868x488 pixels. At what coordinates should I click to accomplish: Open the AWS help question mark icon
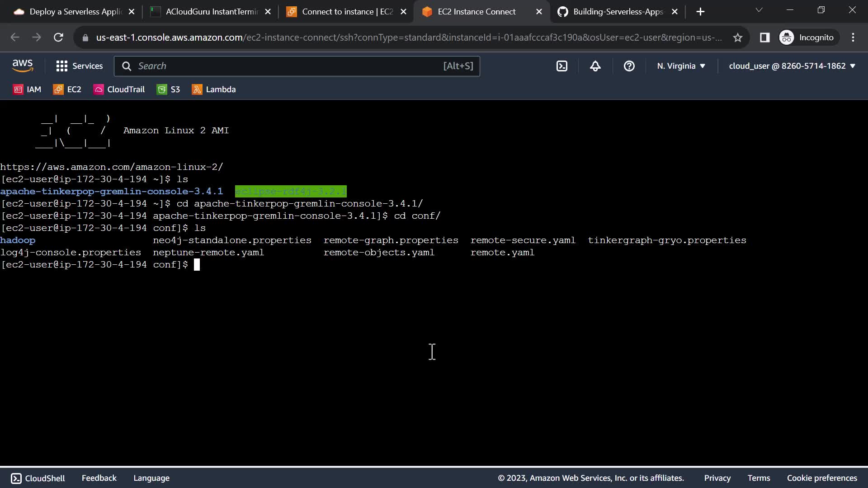click(629, 66)
